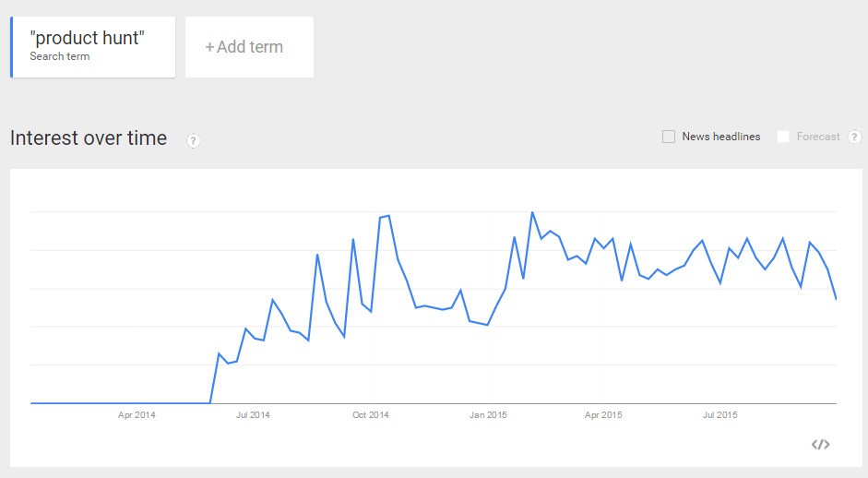Click the Forecast label text
Screen dimensions: 868x478
pos(818,137)
